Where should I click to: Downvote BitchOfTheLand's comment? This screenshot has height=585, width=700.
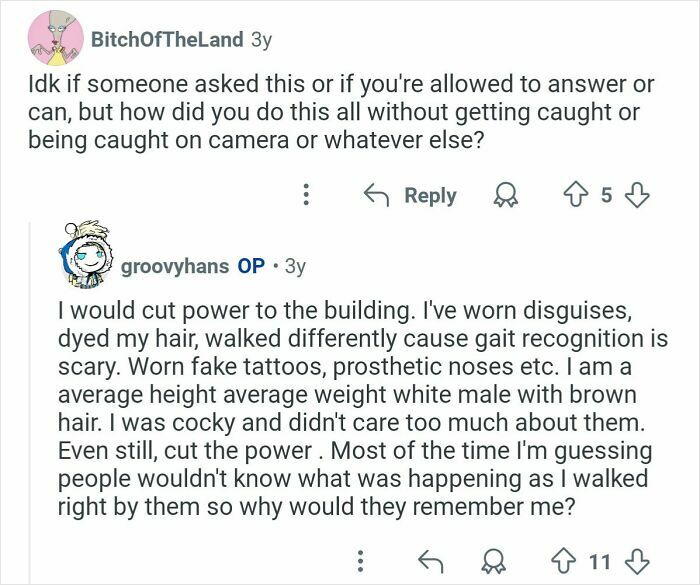coord(636,196)
